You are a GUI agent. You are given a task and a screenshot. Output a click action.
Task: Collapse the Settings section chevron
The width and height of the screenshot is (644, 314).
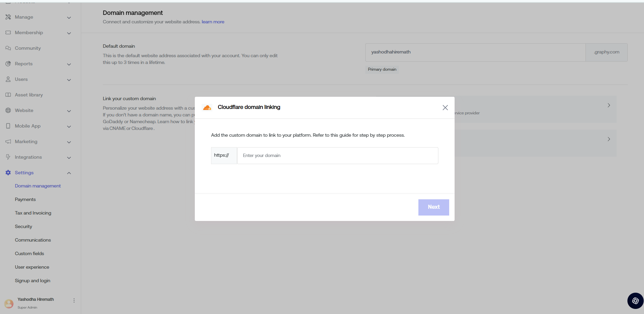(69, 173)
